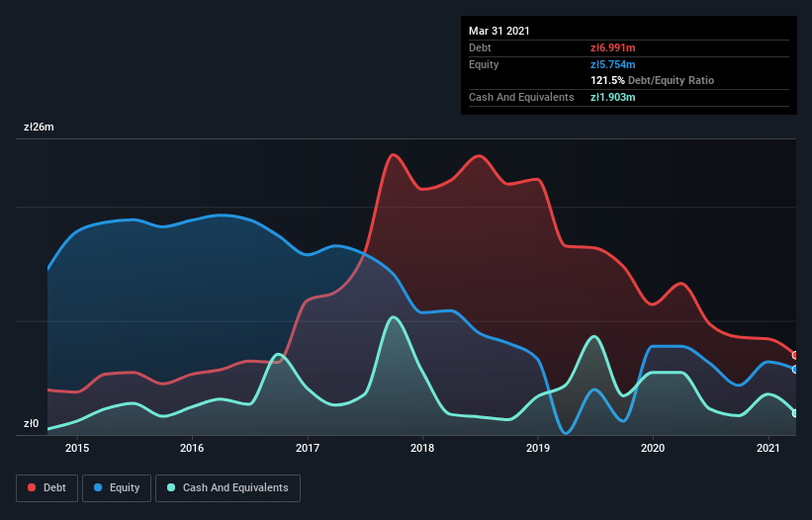Select the 2020 x-axis label
The width and height of the screenshot is (812, 520).
(x=653, y=448)
